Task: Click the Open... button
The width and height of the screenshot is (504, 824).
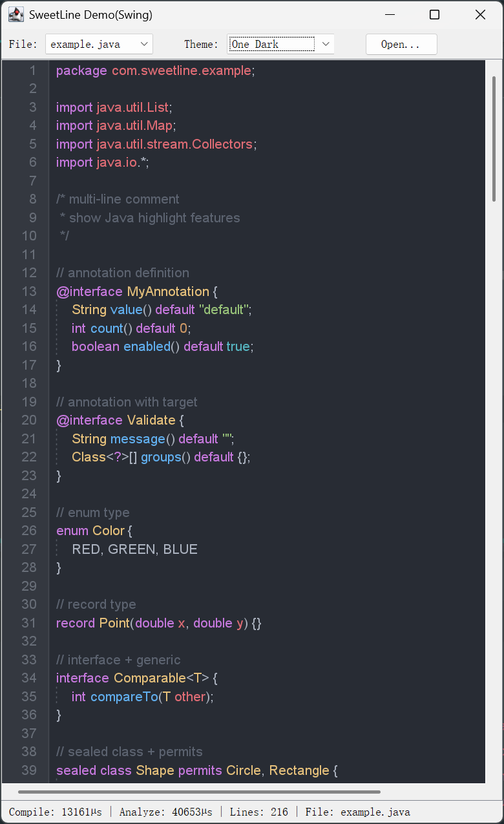Action: 401,44
